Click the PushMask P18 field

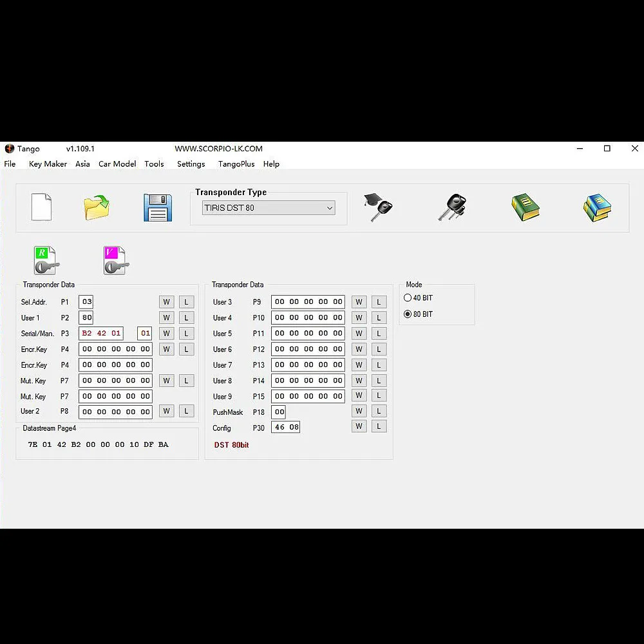pyautogui.click(x=278, y=412)
